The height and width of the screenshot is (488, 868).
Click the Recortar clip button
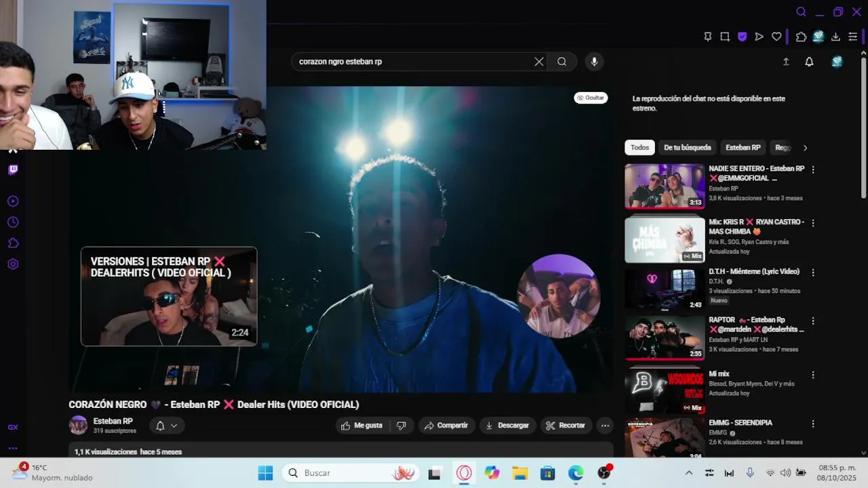[566, 426]
